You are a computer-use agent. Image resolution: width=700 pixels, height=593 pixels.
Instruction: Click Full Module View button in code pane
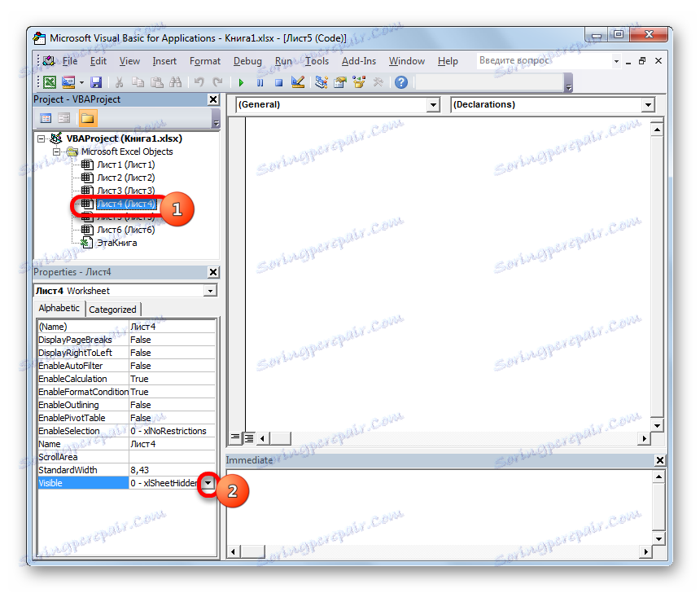[248, 438]
